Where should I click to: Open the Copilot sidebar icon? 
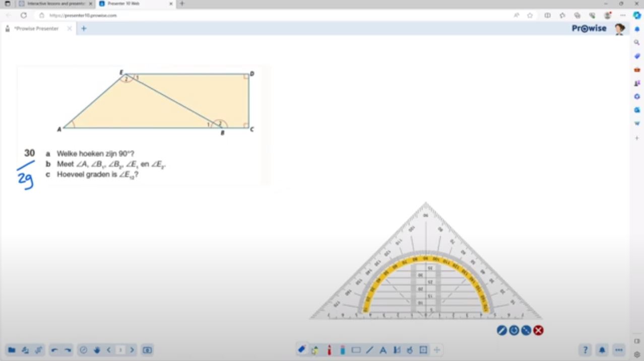click(x=637, y=16)
